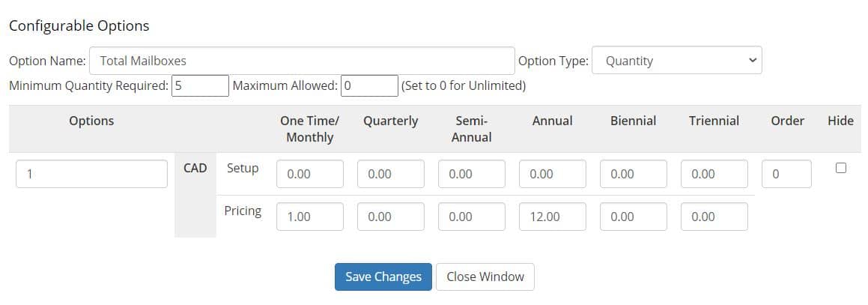This screenshot has width=868, height=305.
Task: Select the Semi-Annual Pricing field
Action: coord(472,217)
